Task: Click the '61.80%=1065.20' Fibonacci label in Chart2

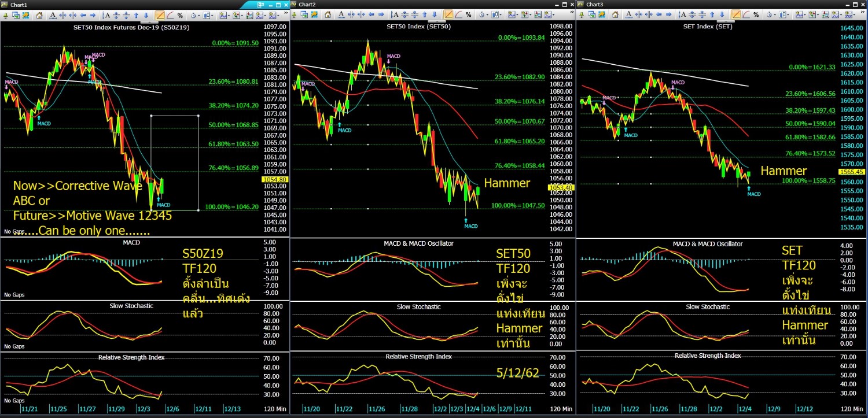Action: click(520, 141)
